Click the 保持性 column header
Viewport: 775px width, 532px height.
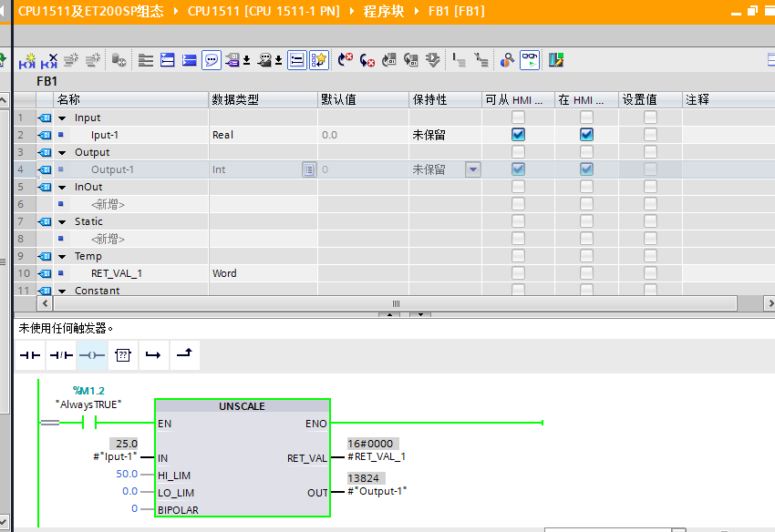445,100
